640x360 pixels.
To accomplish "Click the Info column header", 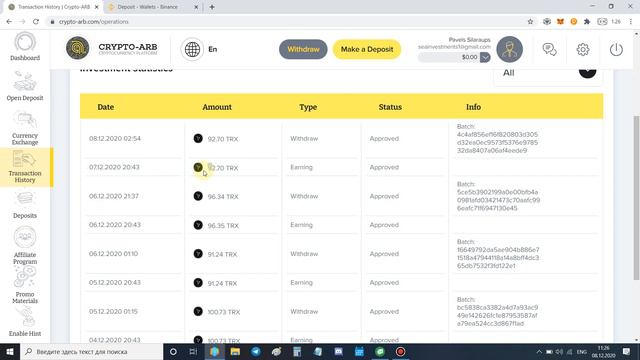I will 473,107.
